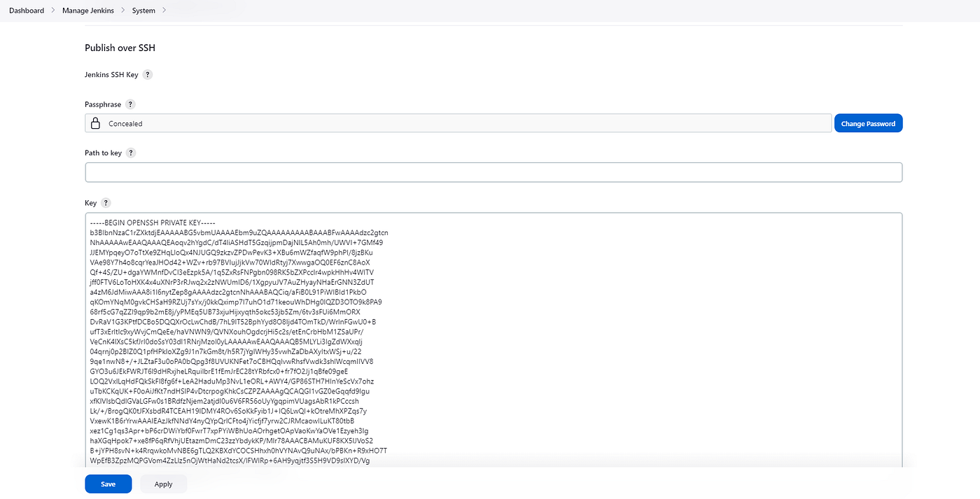980x499 pixels.
Task: Click the lock icon in Passphrase field
Action: click(96, 123)
